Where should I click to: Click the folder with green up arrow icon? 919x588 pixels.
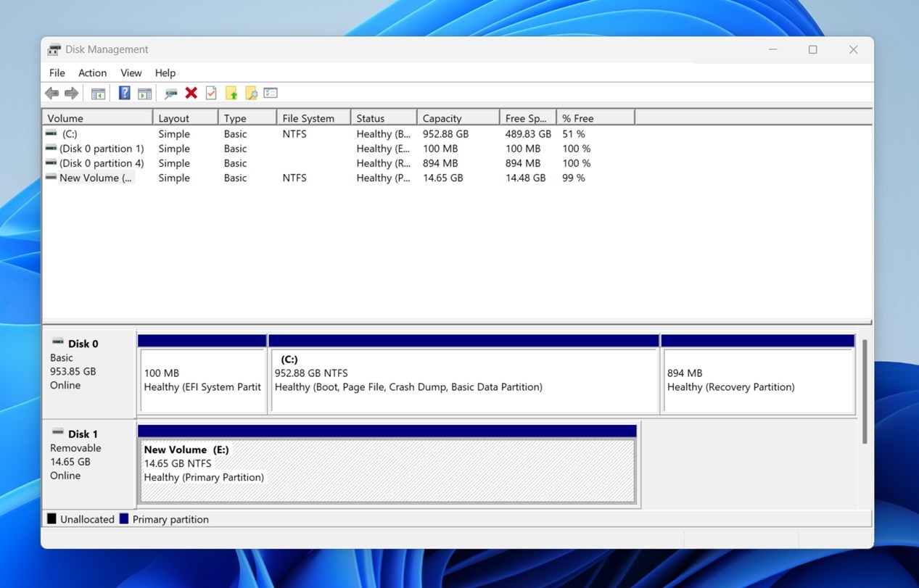(231, 93)
